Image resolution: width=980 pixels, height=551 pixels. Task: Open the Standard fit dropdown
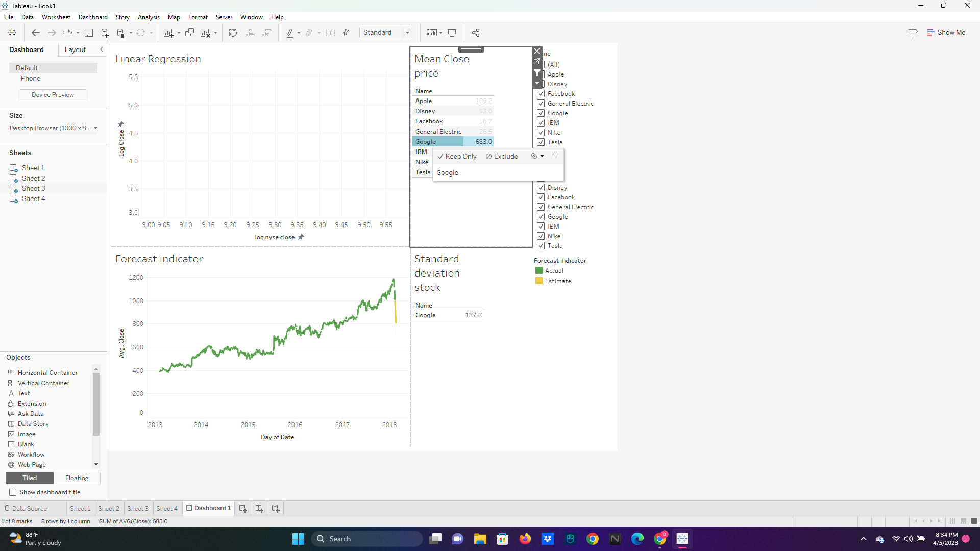click(407, 32)
